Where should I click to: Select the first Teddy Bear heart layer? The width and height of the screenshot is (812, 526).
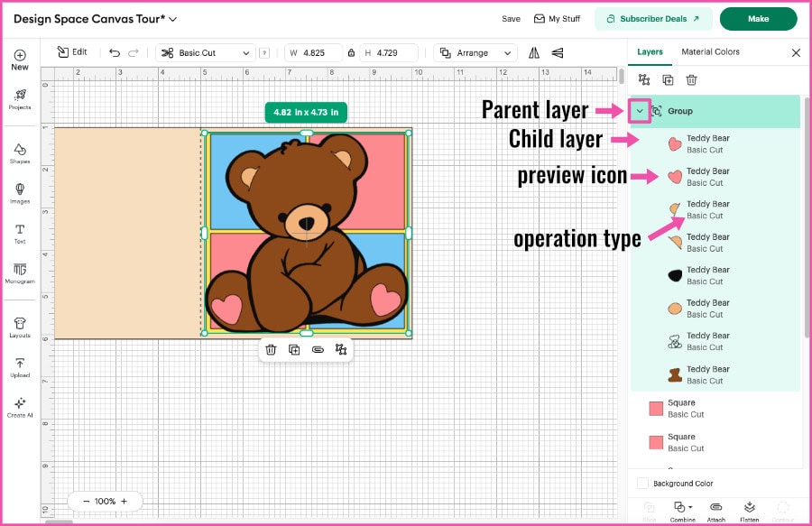point(715,144)
